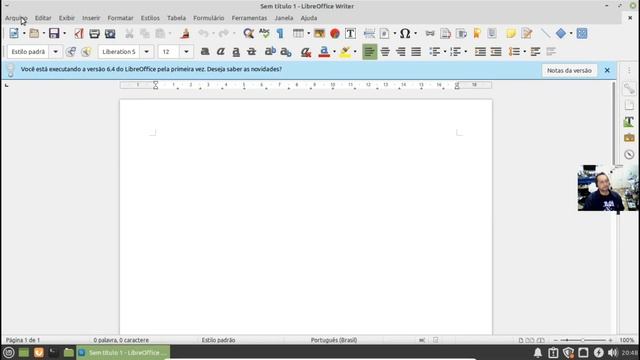Toggle bold formatting
The width and height of the screenshot is (640, 360).
click(205, 52)
